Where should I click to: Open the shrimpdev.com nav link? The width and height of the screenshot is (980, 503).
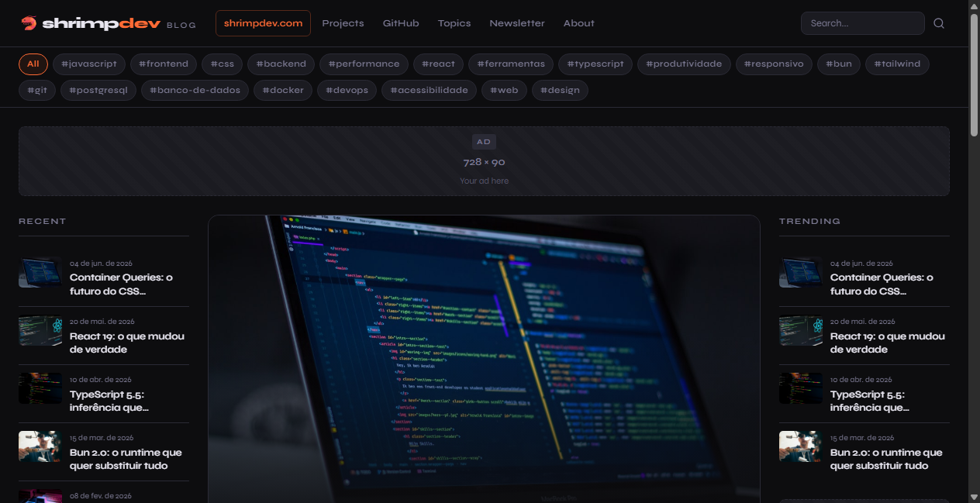(263, 23)
